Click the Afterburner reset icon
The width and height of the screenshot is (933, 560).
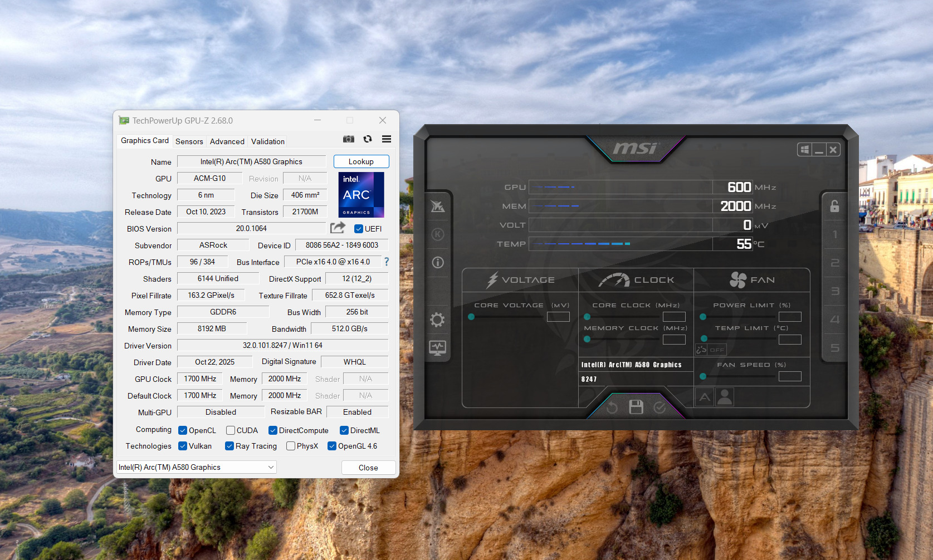(612, 408)
